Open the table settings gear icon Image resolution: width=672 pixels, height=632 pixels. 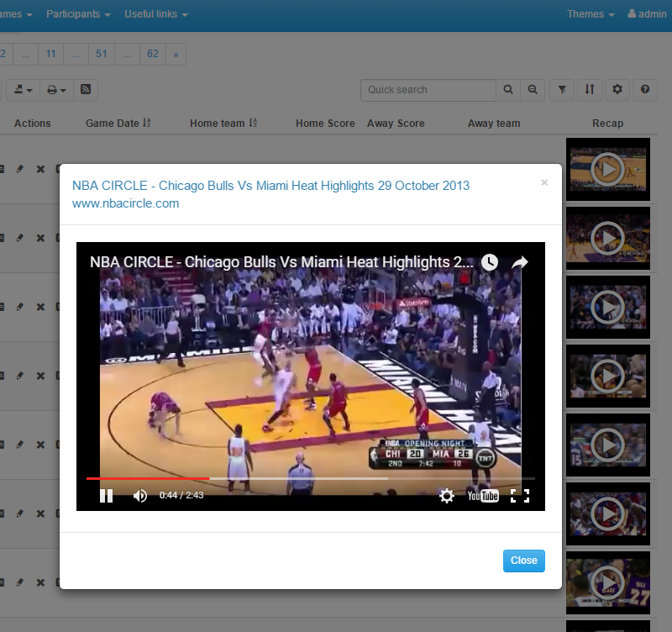tap(617, 90)
